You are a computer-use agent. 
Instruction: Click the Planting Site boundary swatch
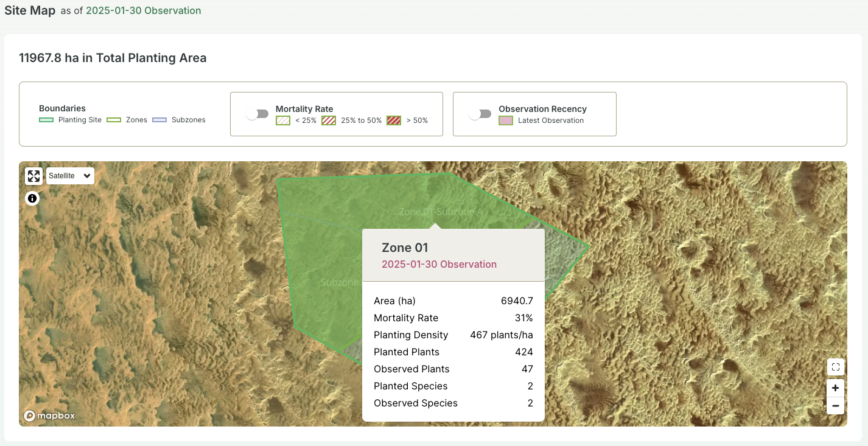(47, 120)
